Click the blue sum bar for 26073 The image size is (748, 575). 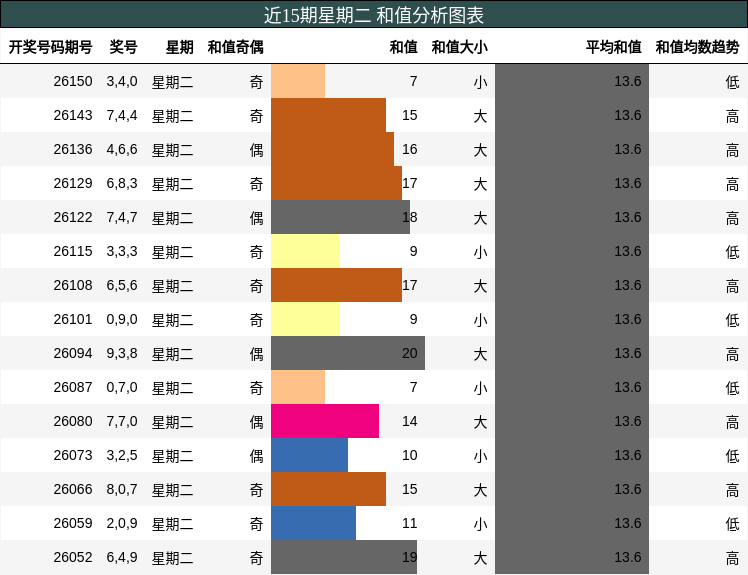click(309, 455)
